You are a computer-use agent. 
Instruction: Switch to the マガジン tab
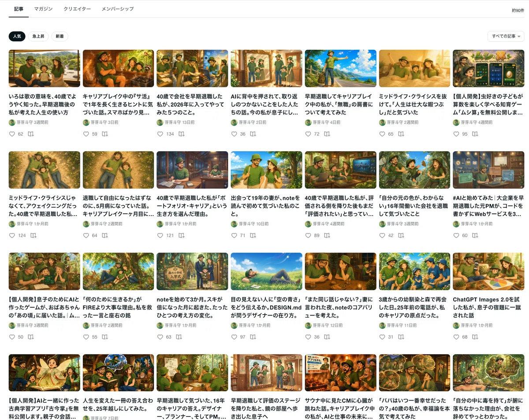click(x=43, y=9)
